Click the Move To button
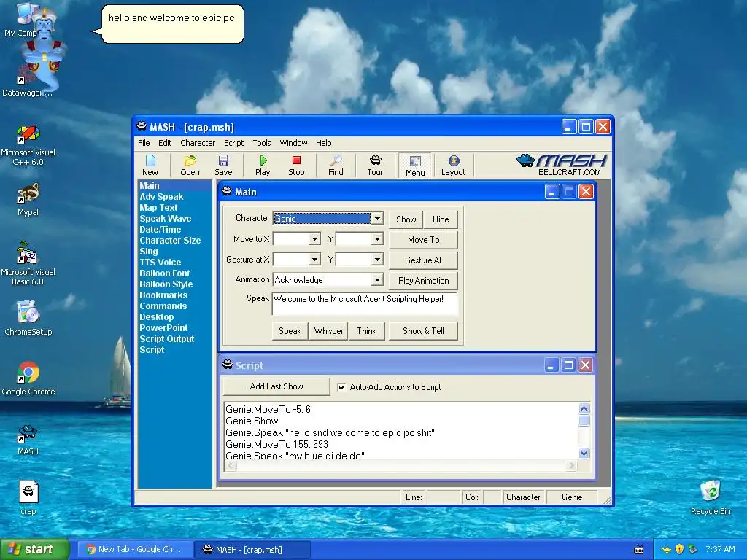 [x=424, y=239]
